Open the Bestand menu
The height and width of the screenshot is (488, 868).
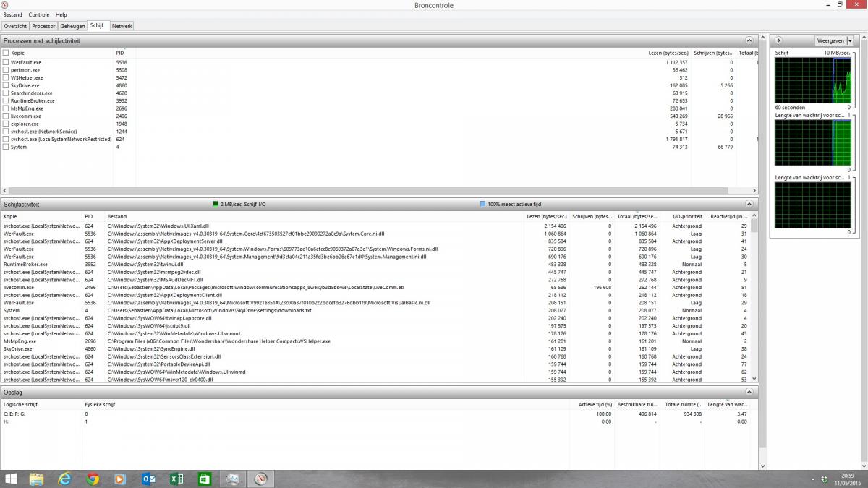pos(13,14)
